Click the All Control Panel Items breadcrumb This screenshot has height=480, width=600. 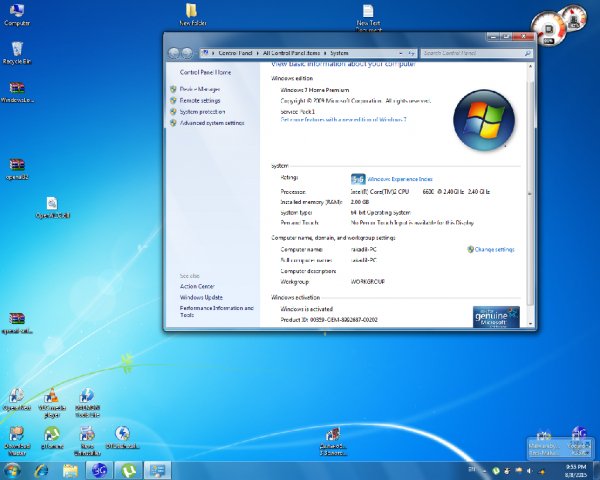pos(291,53)
